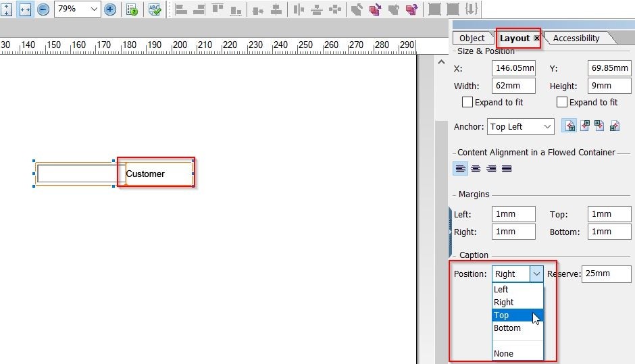Select the first rotation icon beside Anchor
Screen dimensions: 635x364
[569, 126]
